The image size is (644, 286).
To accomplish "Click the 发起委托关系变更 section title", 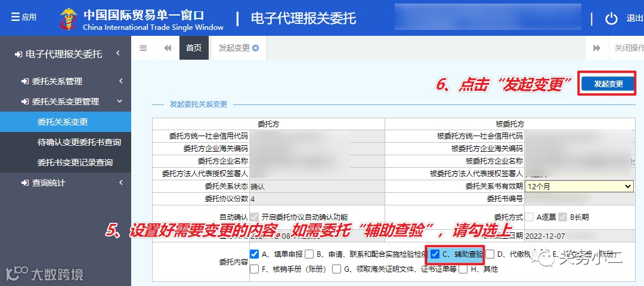I will tap(199, 104).
